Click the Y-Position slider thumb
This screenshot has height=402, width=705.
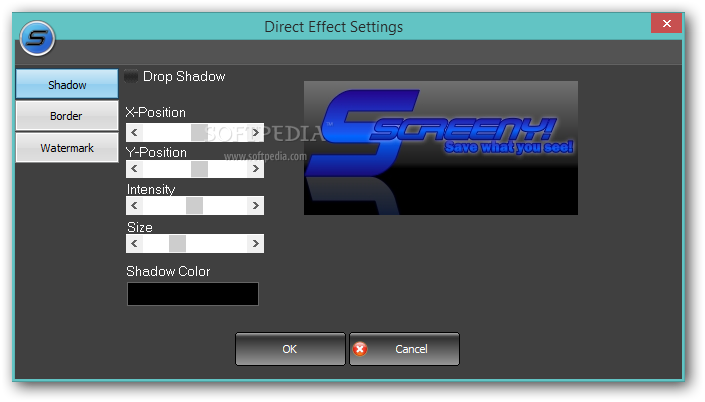point(199,169)
